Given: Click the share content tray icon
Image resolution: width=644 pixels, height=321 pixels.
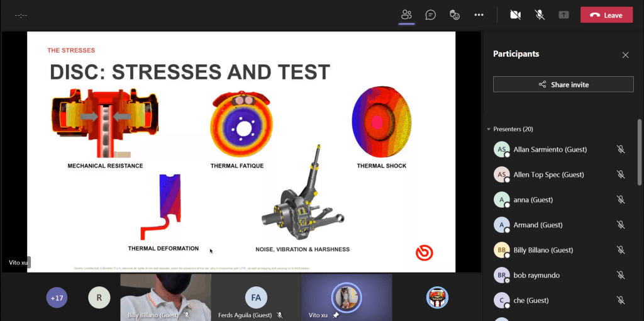Looking at the screenshot, I should [563, 15].
